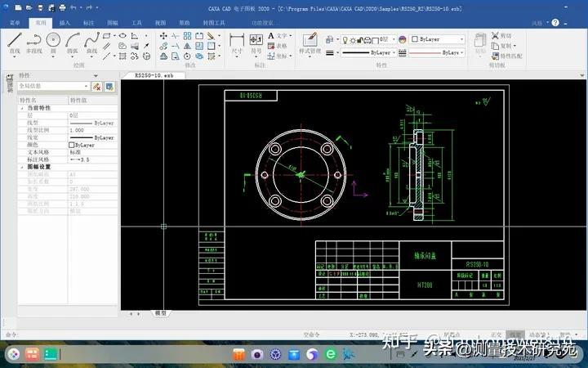This screenshot has width=588, height=368.
Task: Open the 样式管理 (Style Manager)
Action: click(x=310, y=43)
